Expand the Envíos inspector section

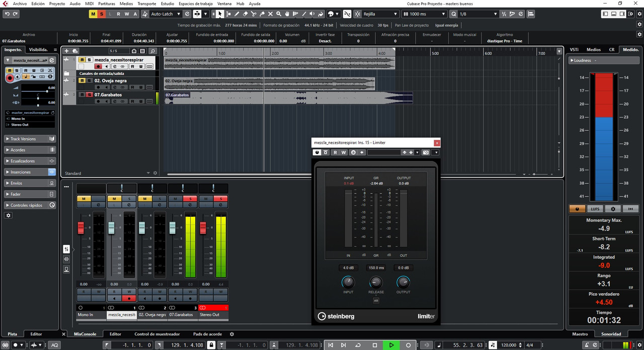[30, 183]
